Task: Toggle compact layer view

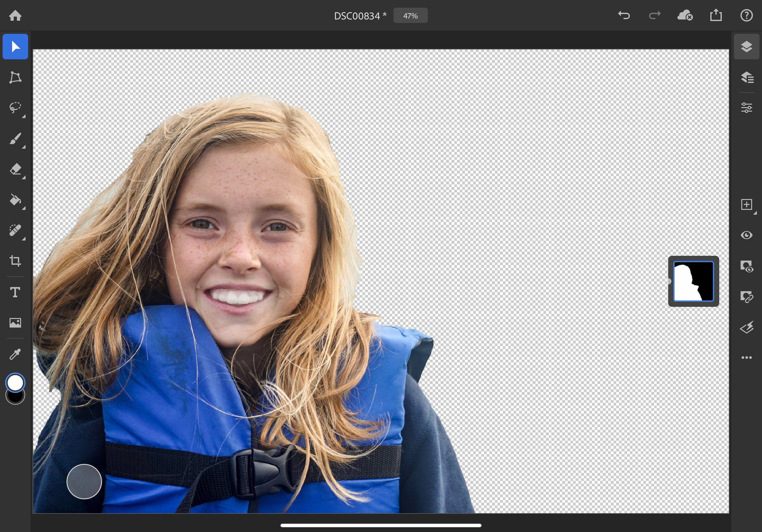Action: 746,47
